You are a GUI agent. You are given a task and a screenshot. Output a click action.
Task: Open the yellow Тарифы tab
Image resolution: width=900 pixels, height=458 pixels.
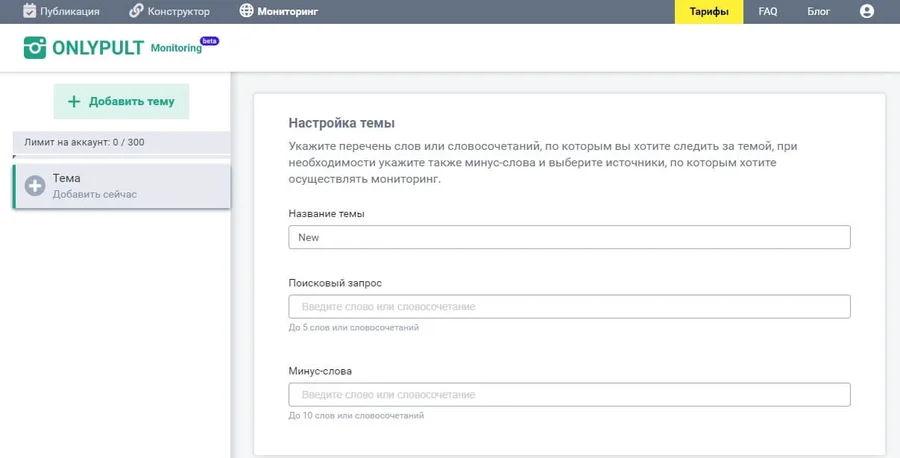click(x=709, y=12)
